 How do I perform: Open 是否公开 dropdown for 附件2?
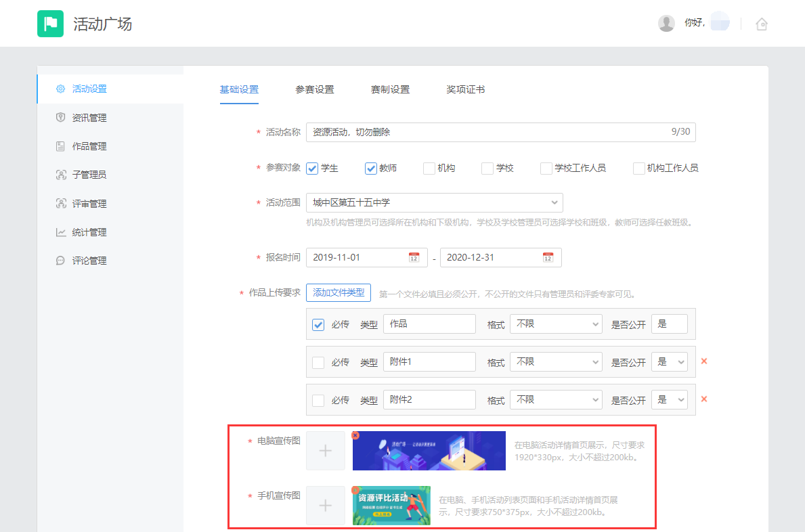[669, 400]
